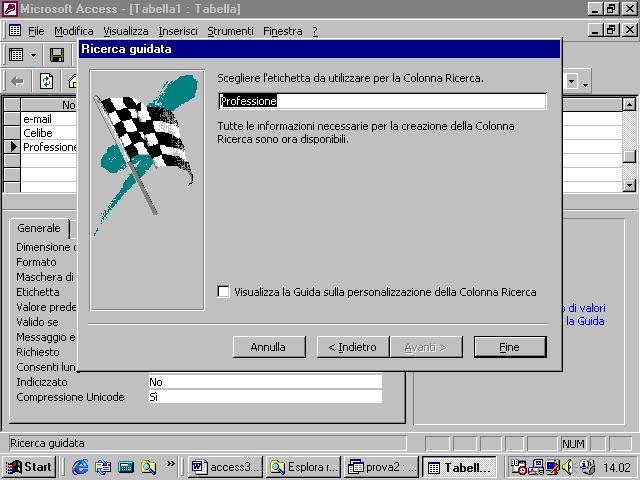Open the magnifier folder quick launch icon
The height and width of the screenshot is (480, 640).
tap(148, 467)
